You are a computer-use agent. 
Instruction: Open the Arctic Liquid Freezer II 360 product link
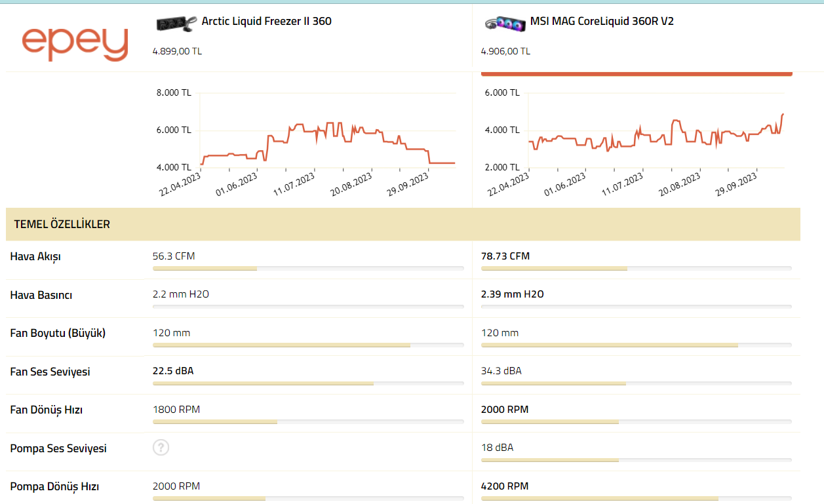point(266,21)
